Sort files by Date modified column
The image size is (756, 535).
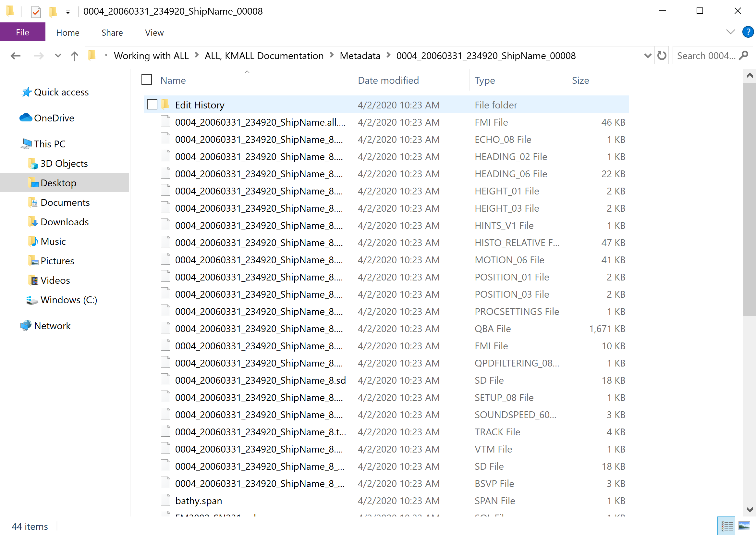[388, 81]
